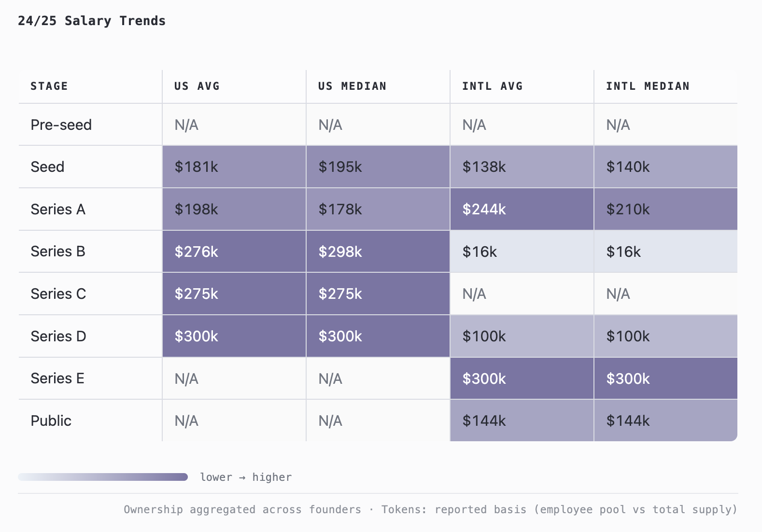
Task: Click the lower-to-higher gradient legend bar
Action: point(103,477)
